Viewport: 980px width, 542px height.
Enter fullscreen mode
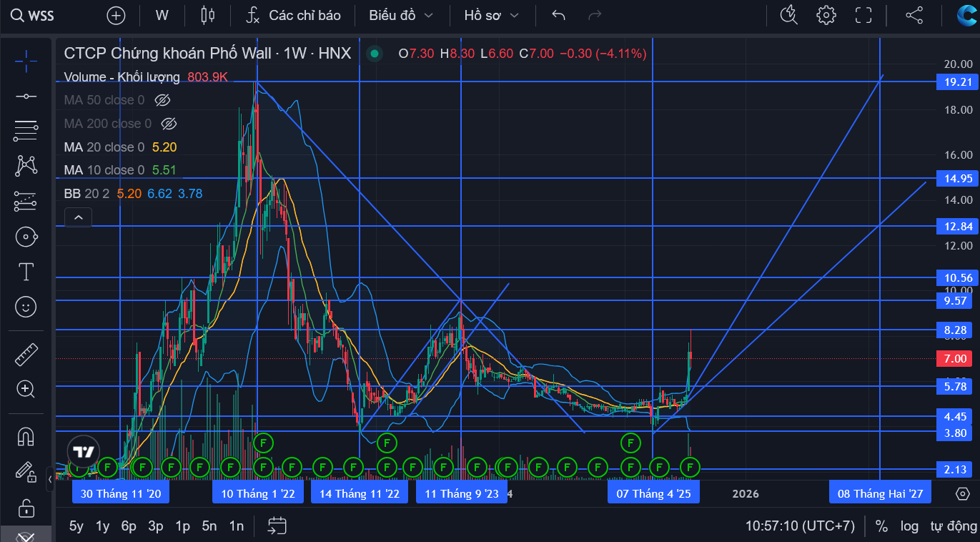(863, 15)
